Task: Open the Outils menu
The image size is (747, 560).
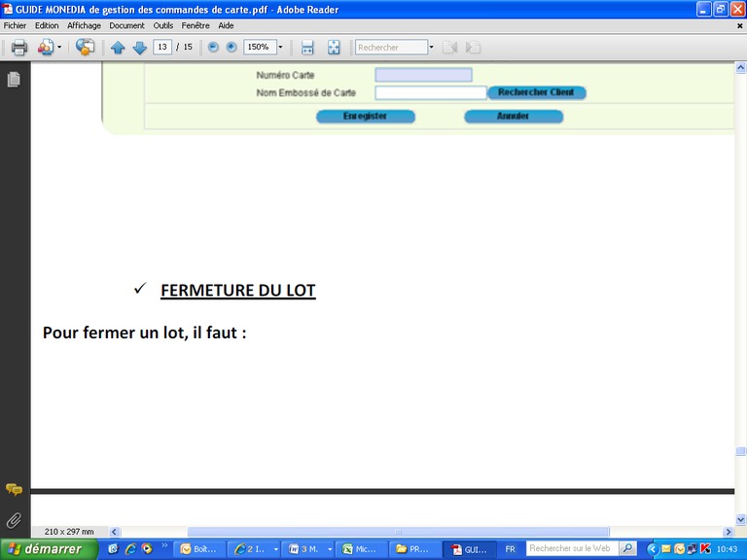Action: point(162,25)
